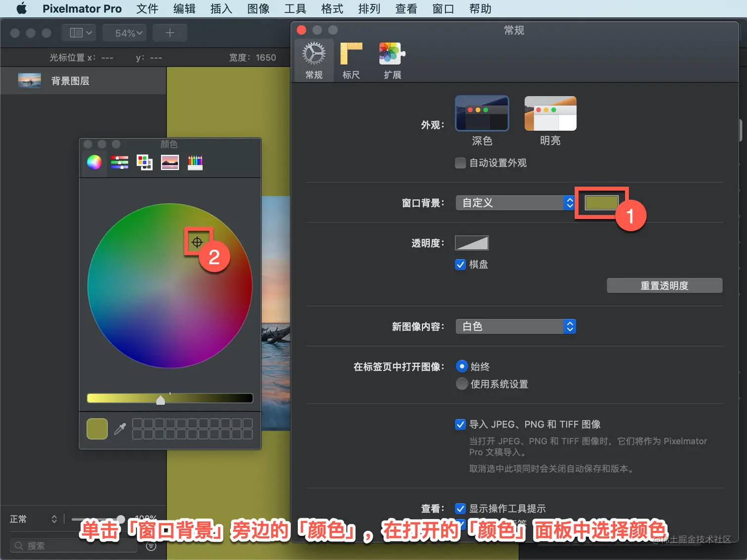Click the 透明度 preview swatch

point(472,243)
